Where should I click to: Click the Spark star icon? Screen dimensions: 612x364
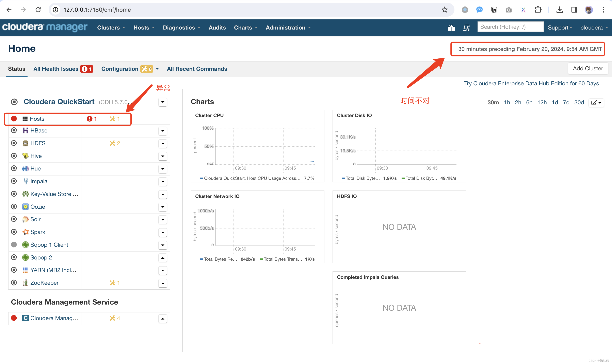25,232
